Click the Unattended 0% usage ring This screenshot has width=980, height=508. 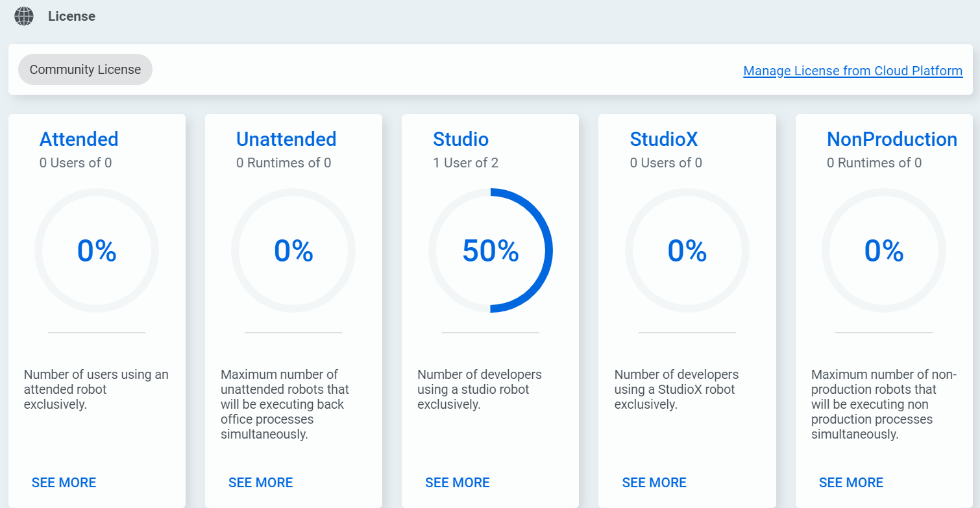(293, 250)
